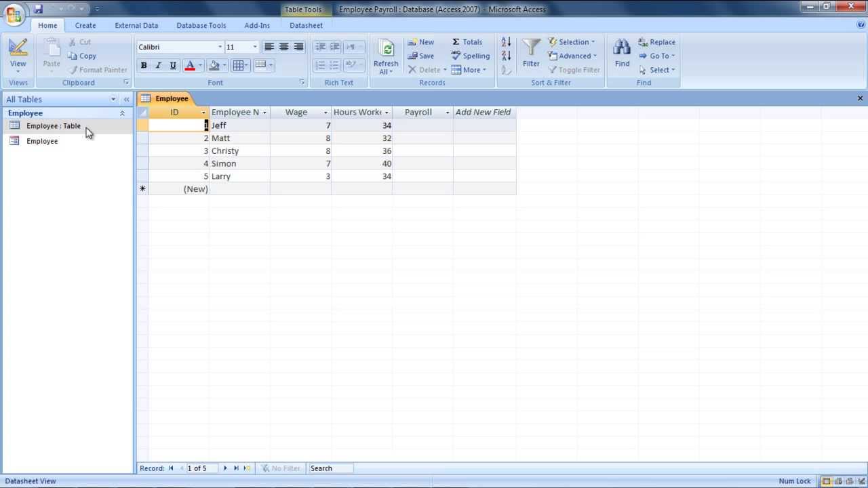
Task: Open Employee : Table in navigation pane
Action: pyautogui.click(x=54, y=126)
